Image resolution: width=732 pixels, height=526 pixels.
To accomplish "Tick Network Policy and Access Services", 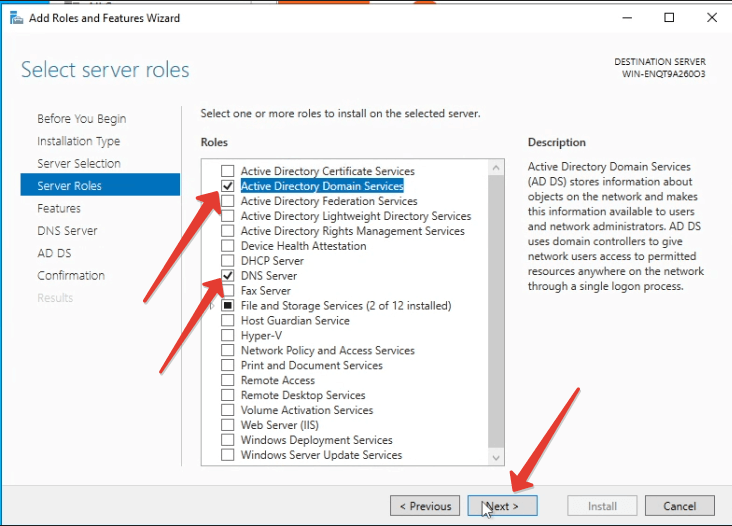I will (227, 350).
